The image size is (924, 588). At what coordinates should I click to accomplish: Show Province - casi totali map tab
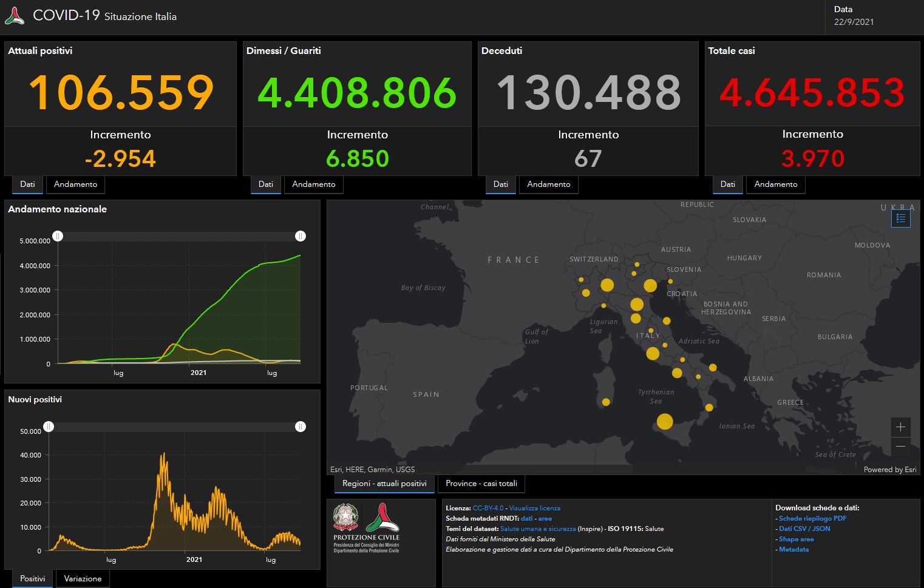(481, 484)
